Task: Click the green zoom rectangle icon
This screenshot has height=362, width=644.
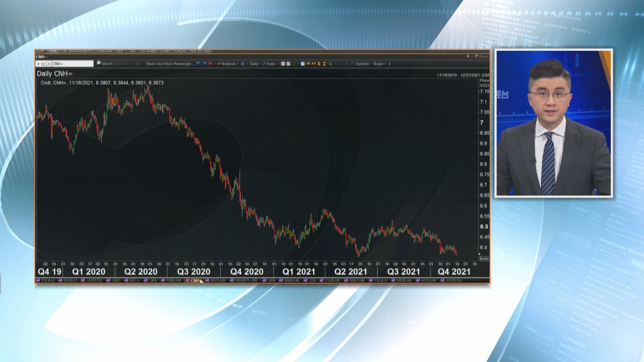Action: pos(329,64)
